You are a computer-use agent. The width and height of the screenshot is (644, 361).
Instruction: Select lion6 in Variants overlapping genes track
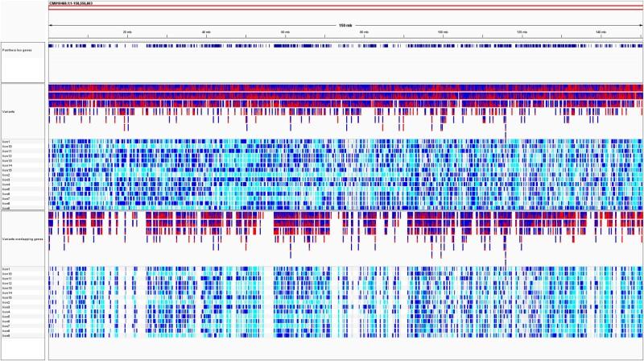(6, 322)
